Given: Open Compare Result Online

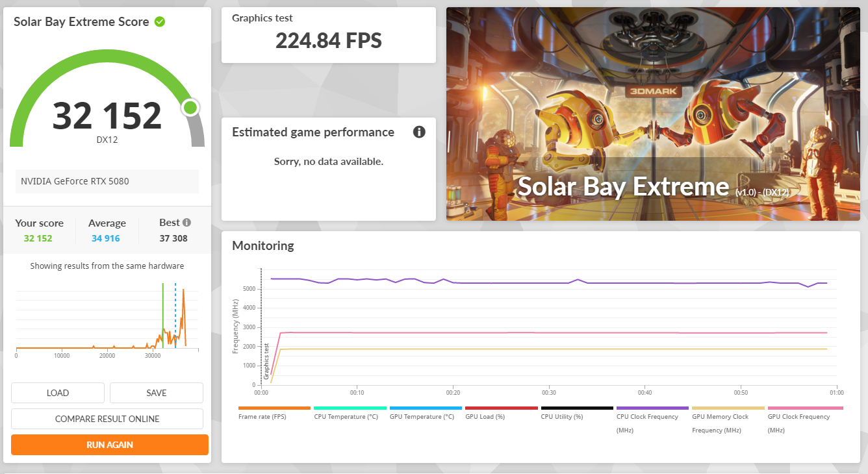Looking at the screenshot, I should (107, 419).
